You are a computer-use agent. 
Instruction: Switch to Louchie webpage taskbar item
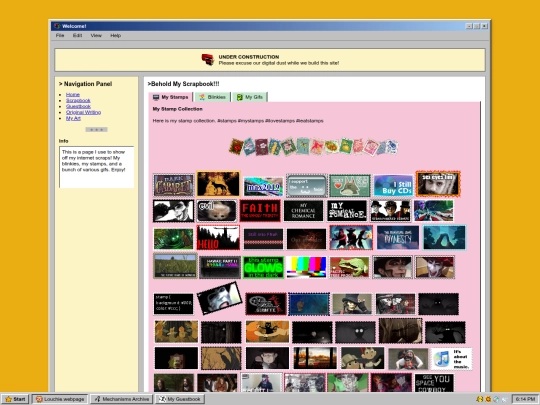60,399
